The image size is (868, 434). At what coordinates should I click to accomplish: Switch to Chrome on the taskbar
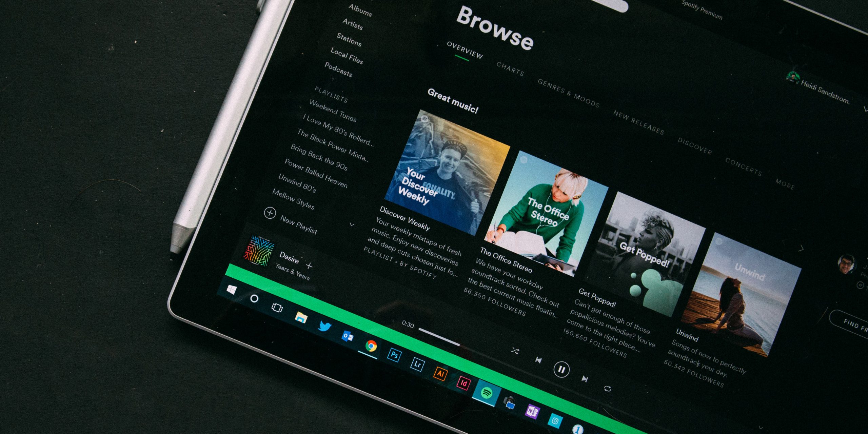pos(371,346)
